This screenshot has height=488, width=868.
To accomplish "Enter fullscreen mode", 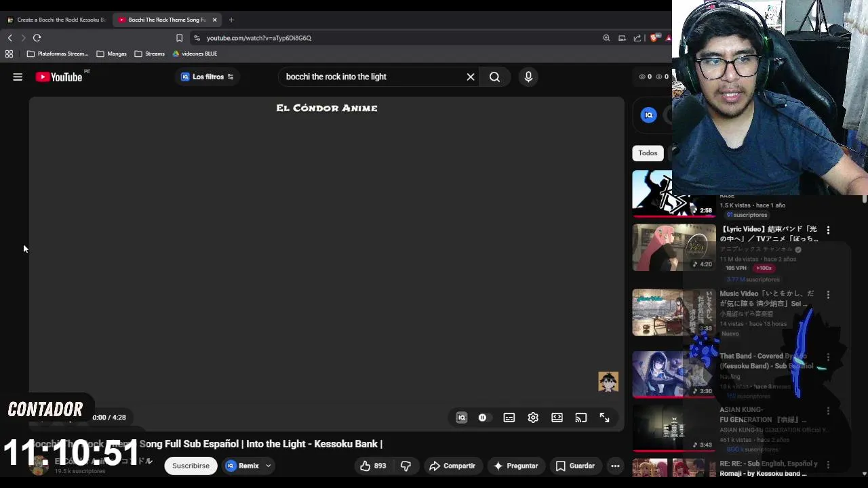I will tap(604, 418).
